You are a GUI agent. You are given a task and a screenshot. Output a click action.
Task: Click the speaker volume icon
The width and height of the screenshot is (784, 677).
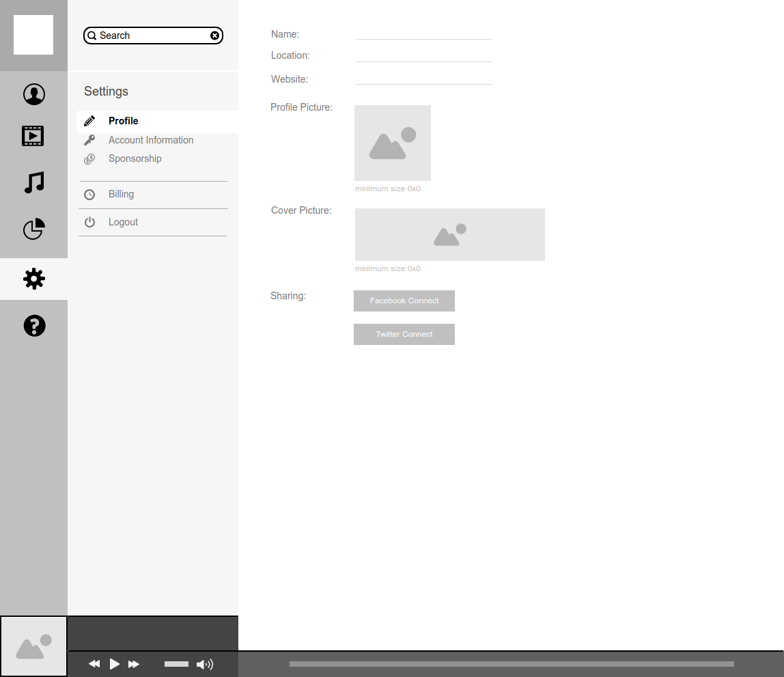point(205,664)
